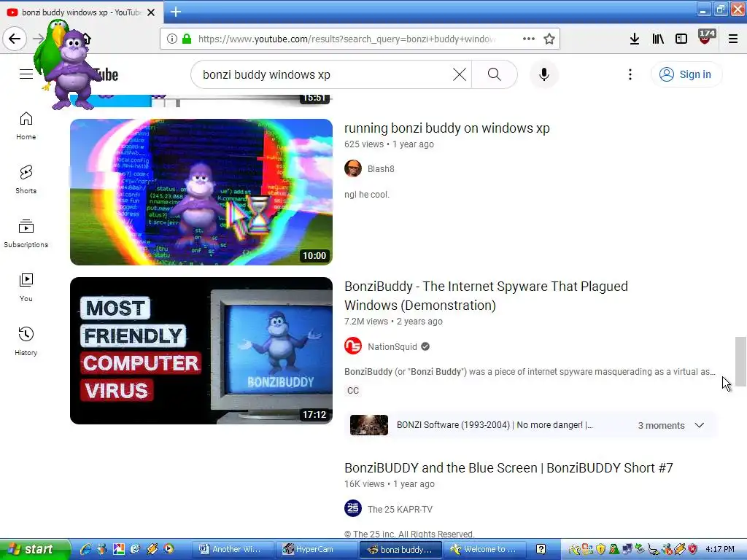This screenshot has width=747, height=560.
Task: Switch to HyperCam taskbar button
Action: click(317, 550)
